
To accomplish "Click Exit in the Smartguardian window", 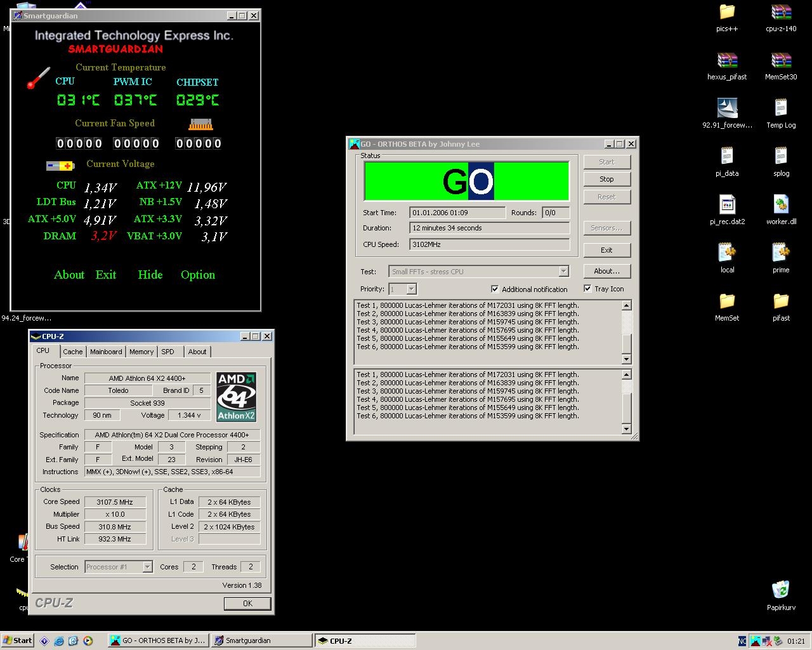I will [x=106, y=275].
